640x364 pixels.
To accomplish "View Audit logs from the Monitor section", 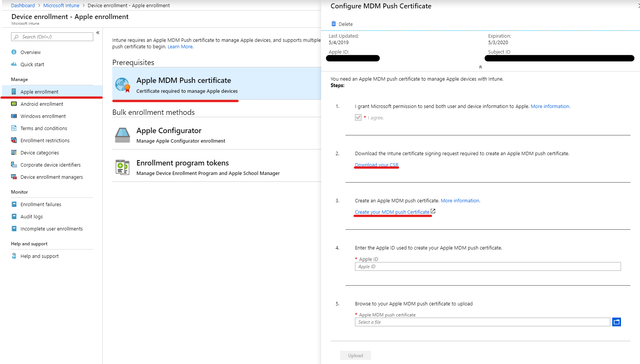I will 31,216.
